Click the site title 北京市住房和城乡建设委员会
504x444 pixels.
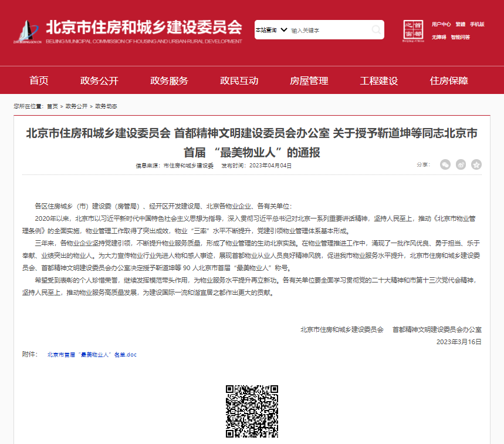[x=144, y=27]
